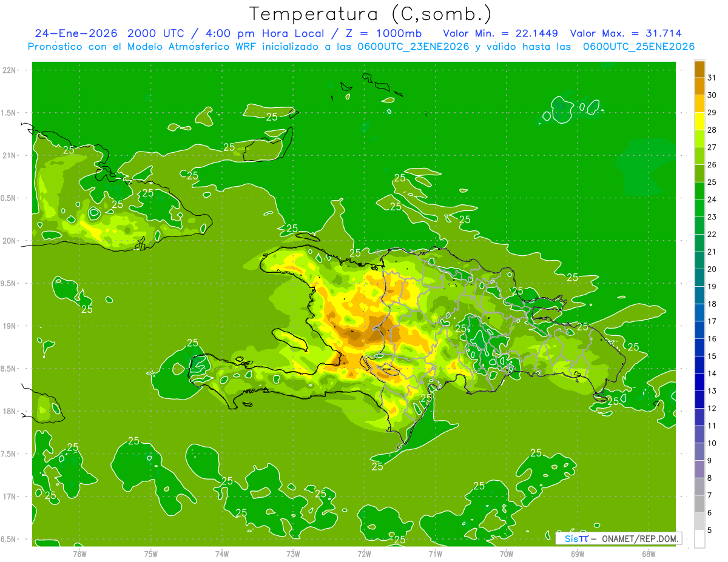Click the "20N" latitude axis label
728x562 pixels.
pos(9,241)
